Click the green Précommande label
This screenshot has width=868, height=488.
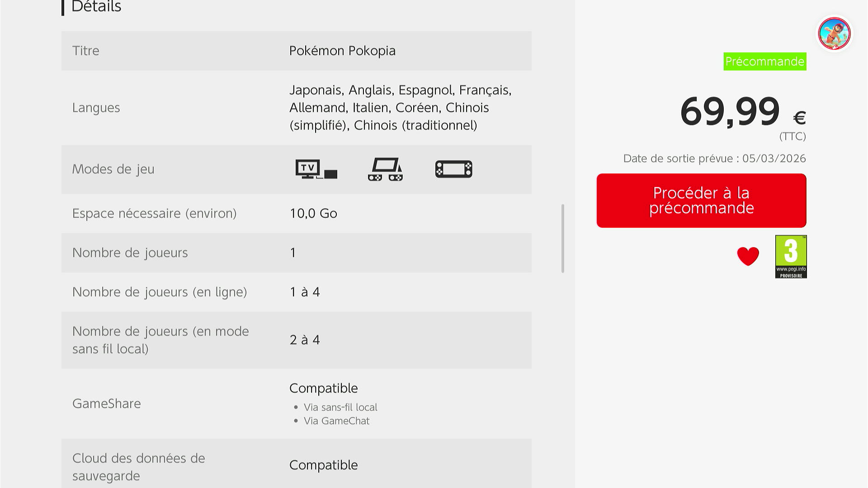pyautogui.click(x=764, y=61)
